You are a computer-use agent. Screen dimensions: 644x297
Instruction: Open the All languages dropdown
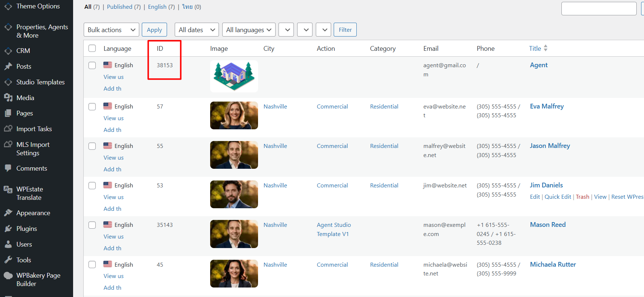pos(249,30)
